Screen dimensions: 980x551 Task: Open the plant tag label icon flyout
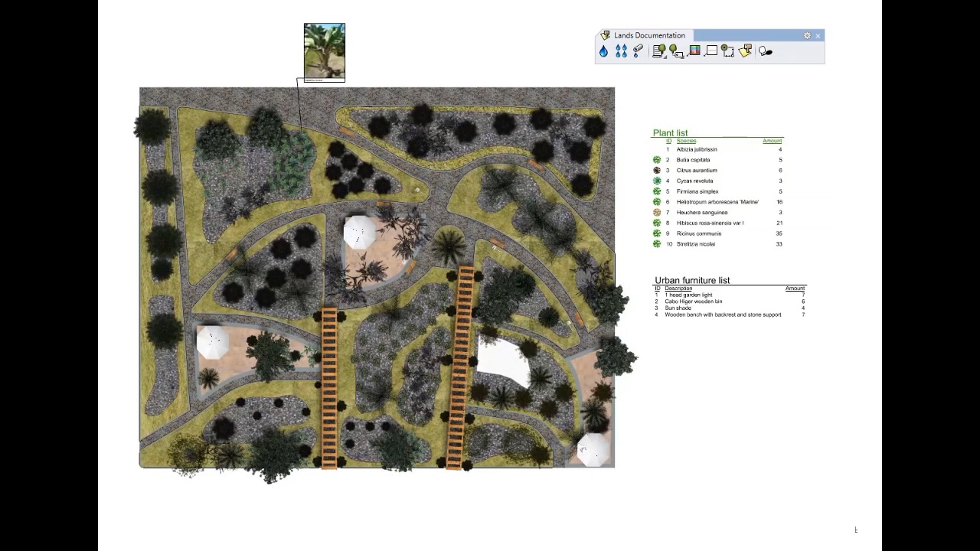point(676,51)
